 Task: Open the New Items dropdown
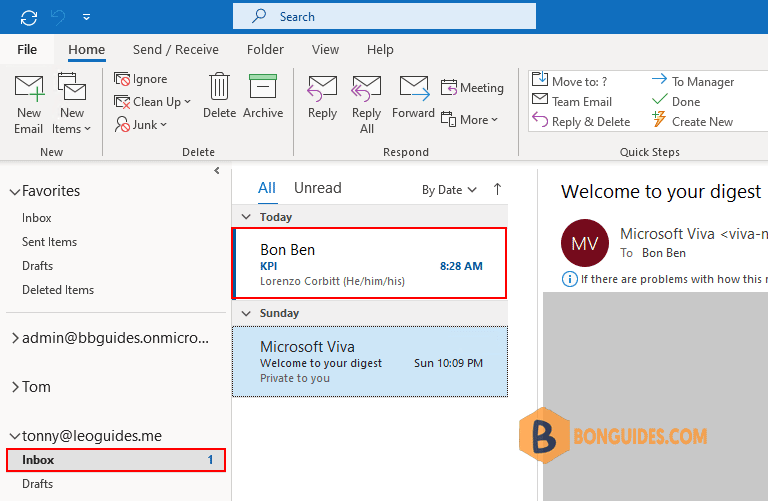point(72,105)
